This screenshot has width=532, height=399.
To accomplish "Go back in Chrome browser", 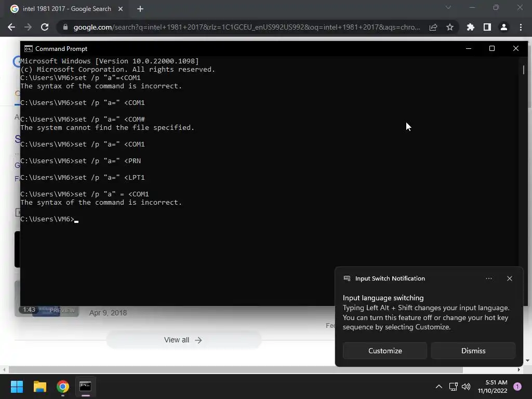I will point(11,27).
